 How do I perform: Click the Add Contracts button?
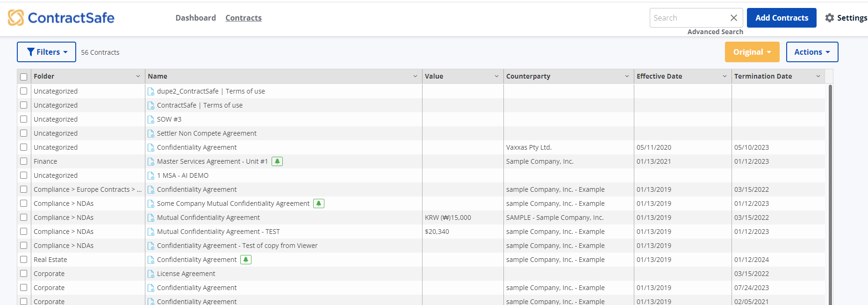782,18
